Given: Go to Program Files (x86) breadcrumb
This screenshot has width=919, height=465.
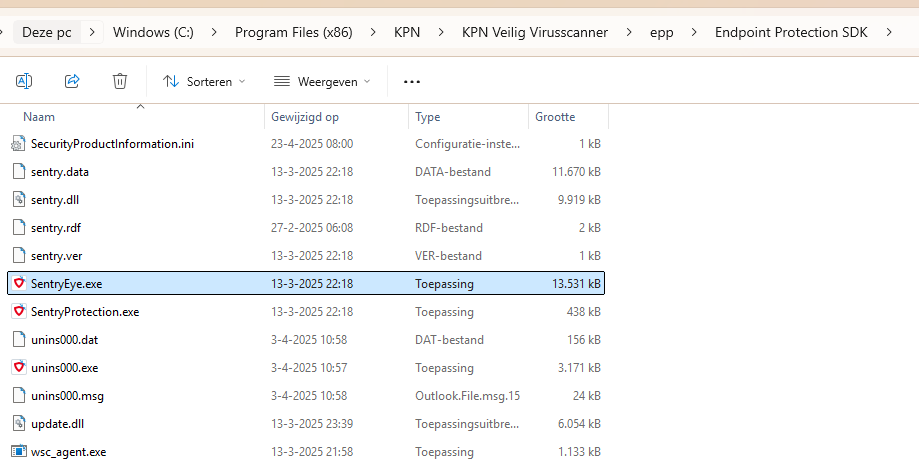Looking at the screenshot, I should [294, 32].
